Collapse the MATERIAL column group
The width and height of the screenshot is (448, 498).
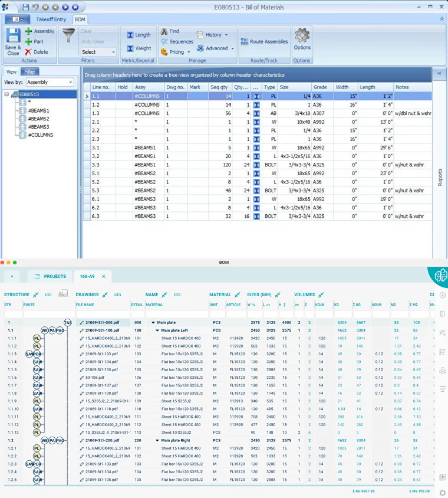pyautogui.click(x=238, y=295)
